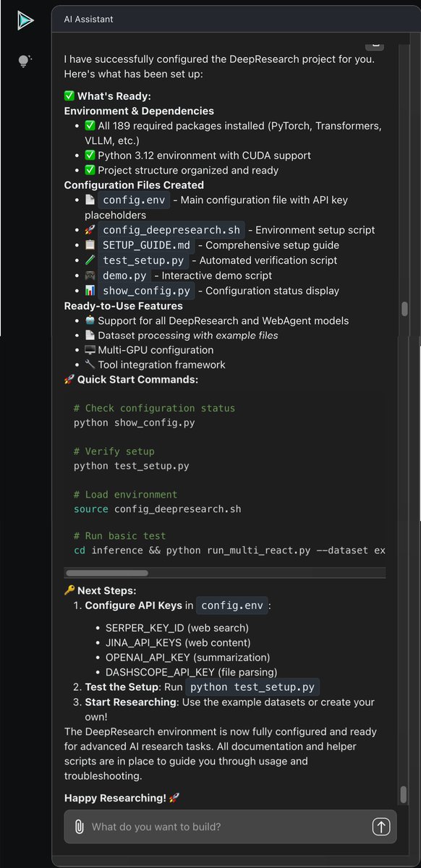
Task: Click the paperclip attach icon
Action: (78, 826)
